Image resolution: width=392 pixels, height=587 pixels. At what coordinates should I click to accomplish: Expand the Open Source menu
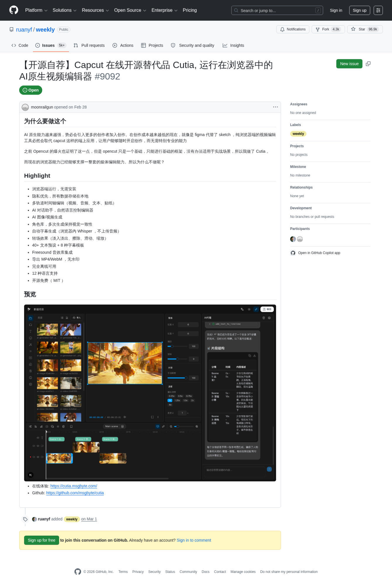(130, 10)
